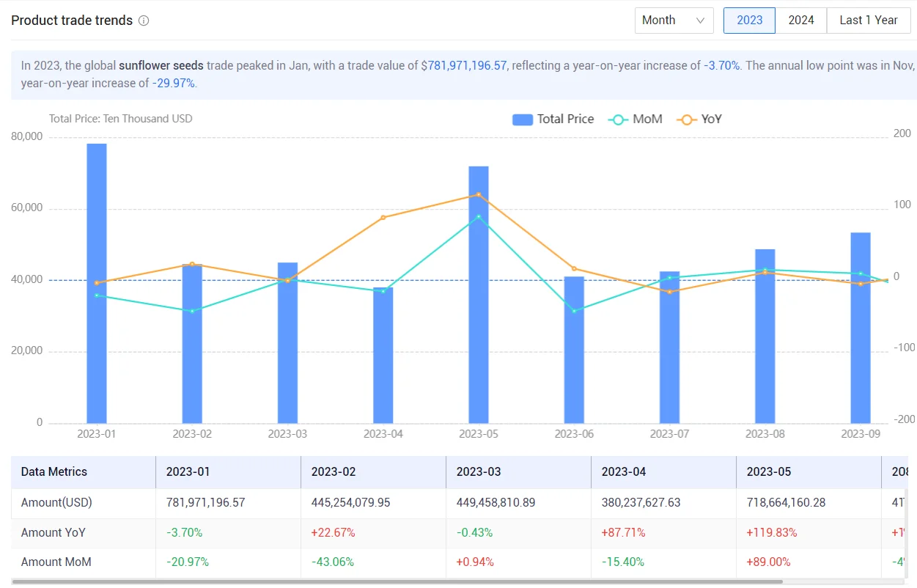
Task: Click the info icon beside Product trade trends
Action: (144, 21)
